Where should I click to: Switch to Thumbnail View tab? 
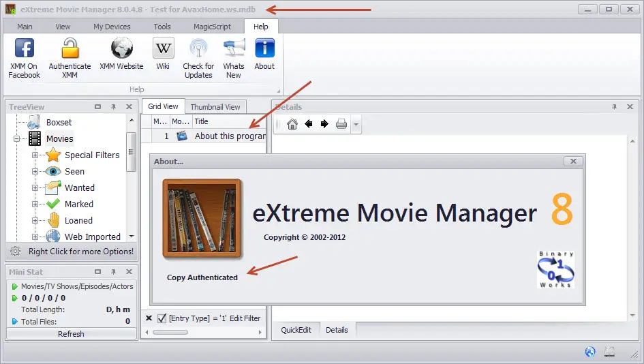click(x=215, y=107)
